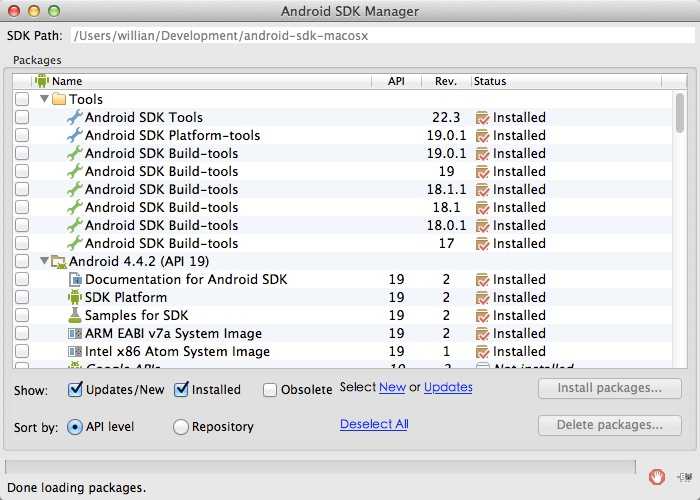Uncheck the Updates/New show filter

coord(75,389)
